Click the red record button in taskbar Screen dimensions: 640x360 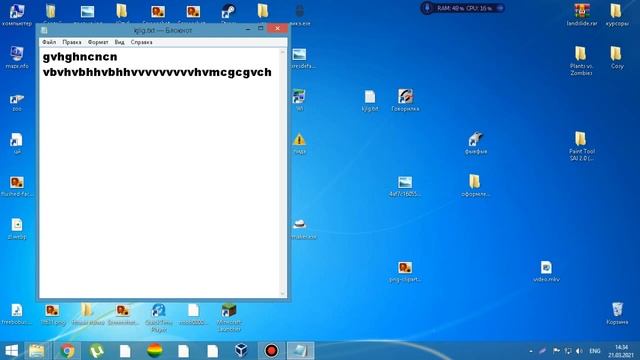271,351
